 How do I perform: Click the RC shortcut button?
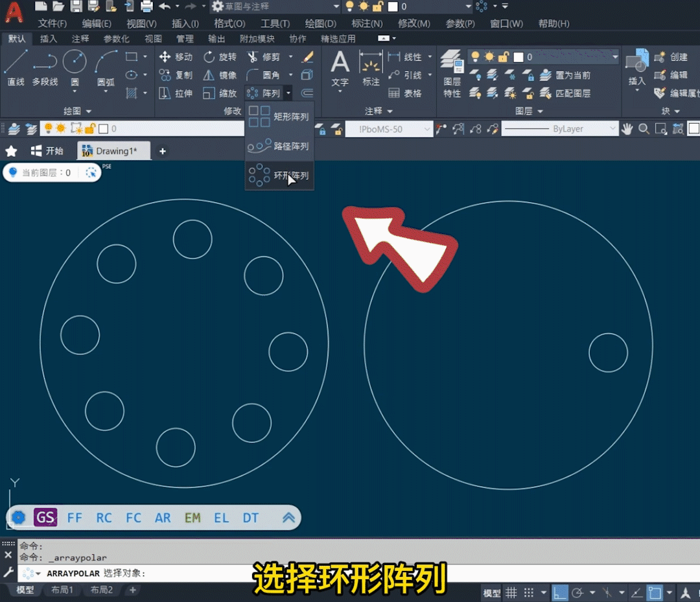[104, 518]
